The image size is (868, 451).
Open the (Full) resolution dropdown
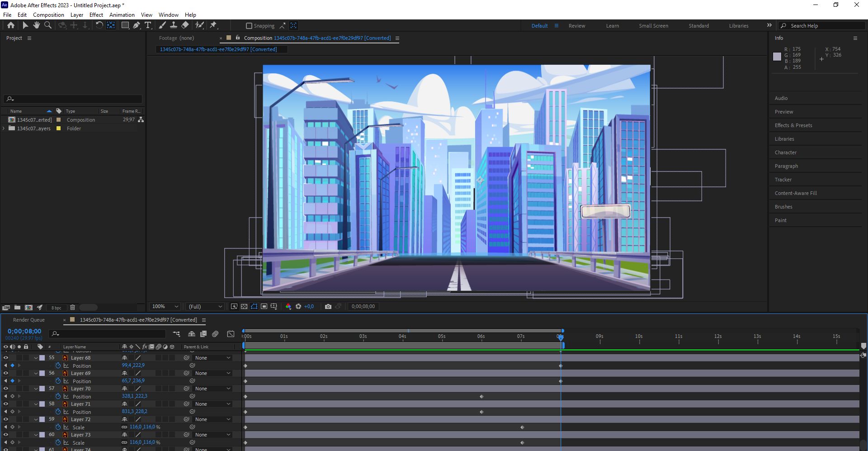206,306
